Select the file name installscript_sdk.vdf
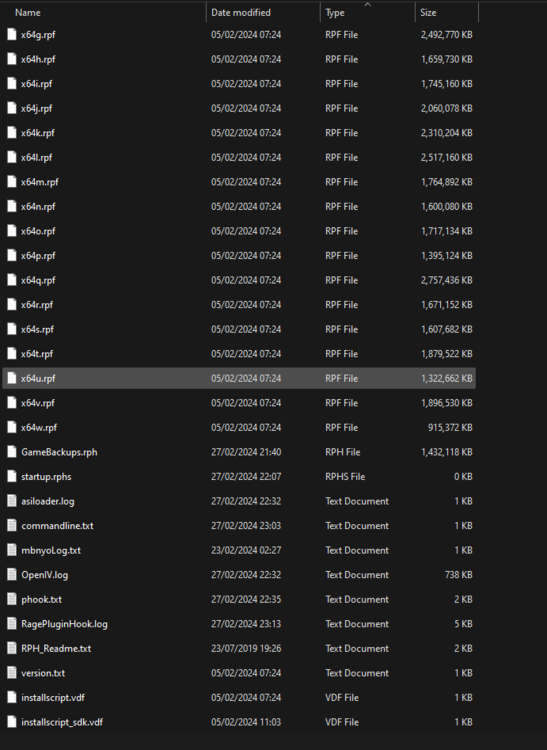The height and width of the screenshot is (750, 547). 62,722
